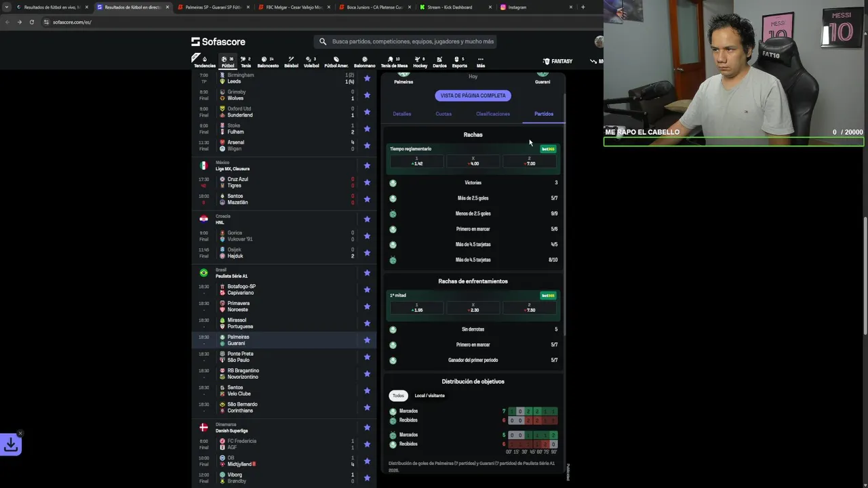
Task: Switch to FBC Melgar - Cesar Vallejo tab
Action: [x=293, y=7]
